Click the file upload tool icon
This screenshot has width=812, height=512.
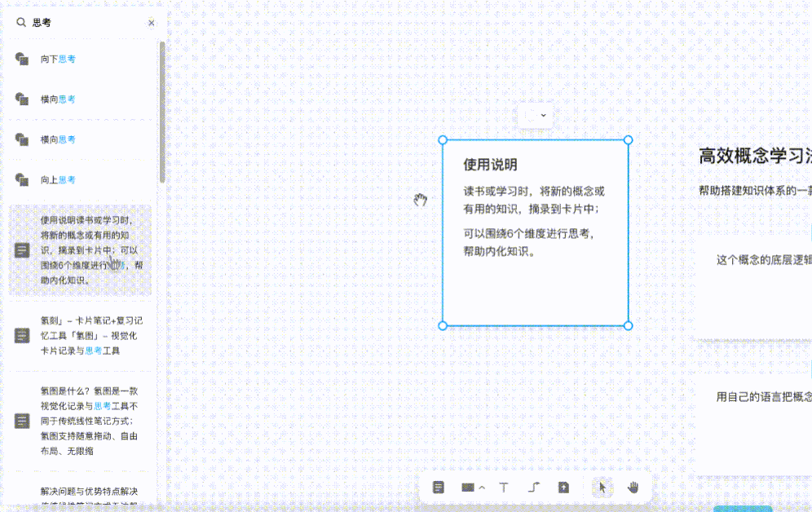563,488
